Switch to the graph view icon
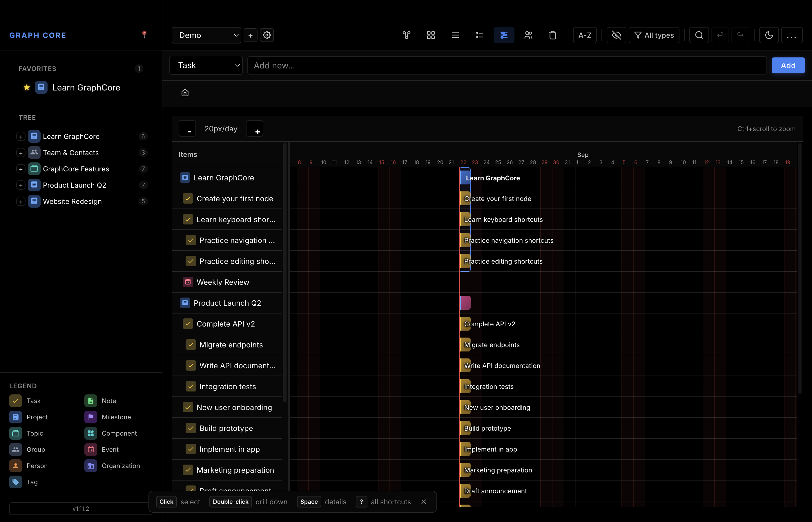This screenshot has height=522, width=812. coord(406,35)
